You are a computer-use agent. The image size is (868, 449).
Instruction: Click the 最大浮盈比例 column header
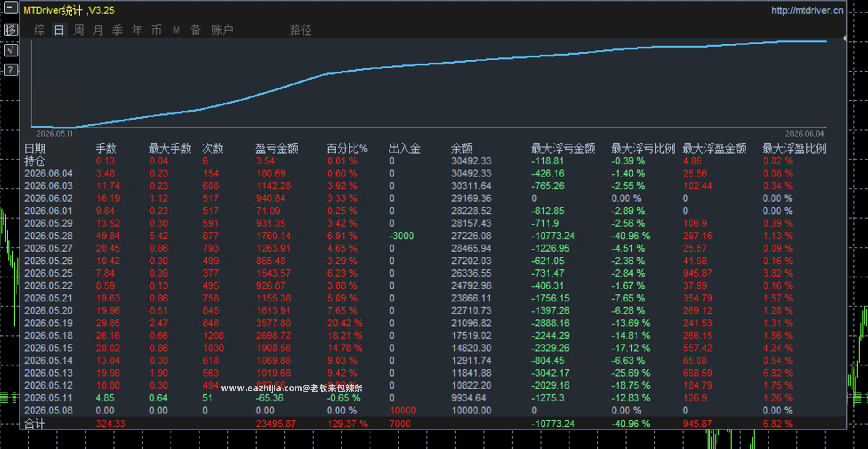[794, 148]
